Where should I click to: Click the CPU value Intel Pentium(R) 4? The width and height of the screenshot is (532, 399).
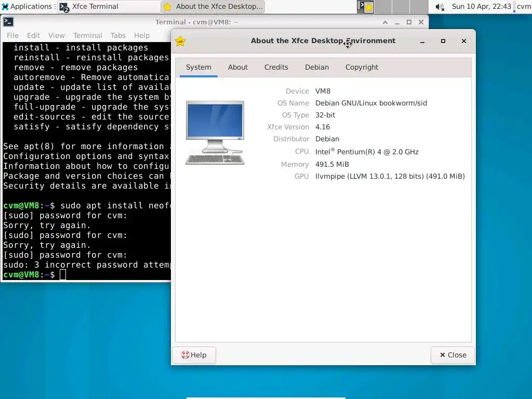coord(367,152)
